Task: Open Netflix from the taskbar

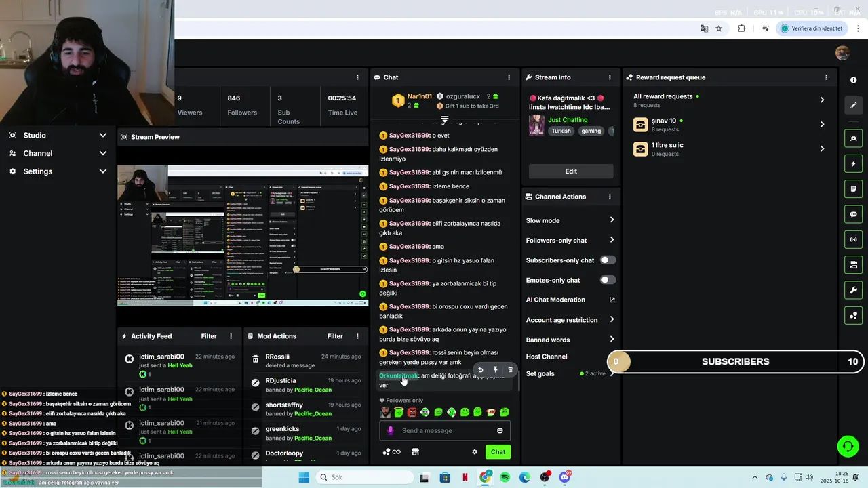Action: 465,477
